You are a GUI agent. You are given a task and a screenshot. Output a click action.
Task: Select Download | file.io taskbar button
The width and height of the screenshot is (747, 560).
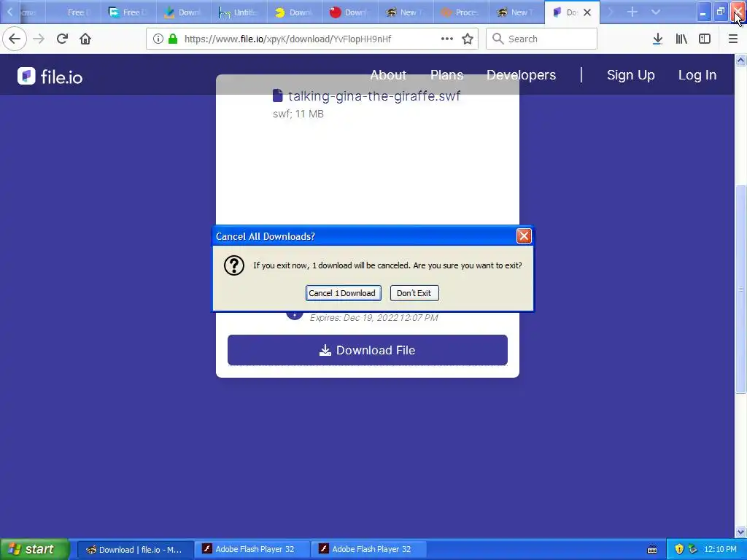pos(135,549)
